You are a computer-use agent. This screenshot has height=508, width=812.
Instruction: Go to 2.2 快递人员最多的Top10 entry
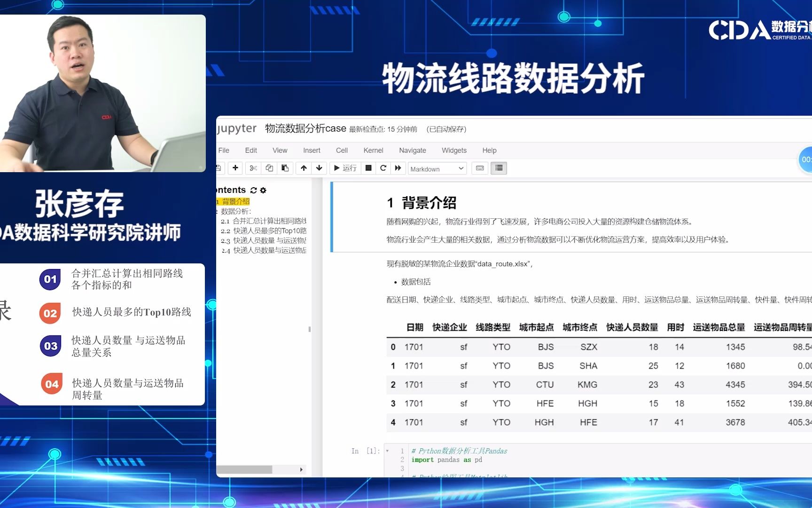click(x=264, y=230)
